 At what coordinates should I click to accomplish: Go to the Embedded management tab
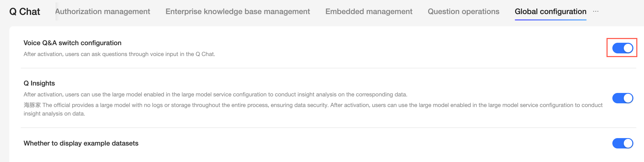tap(369, 11)
